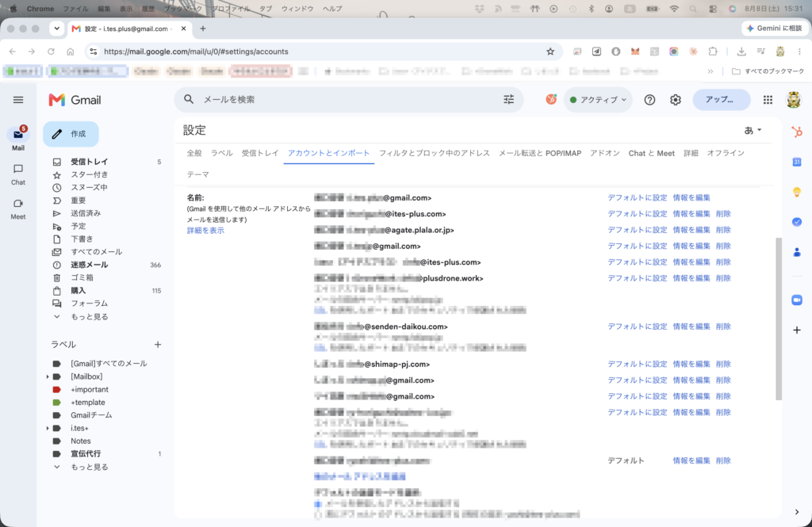This screenshot has height=527, width=812.
Task: Click the compose 作成 button
Action: point(71,134)
